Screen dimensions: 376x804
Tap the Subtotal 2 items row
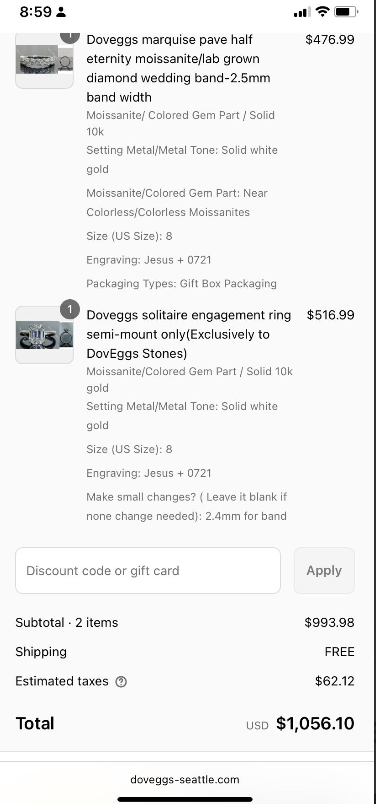click(x=185, y=622)
